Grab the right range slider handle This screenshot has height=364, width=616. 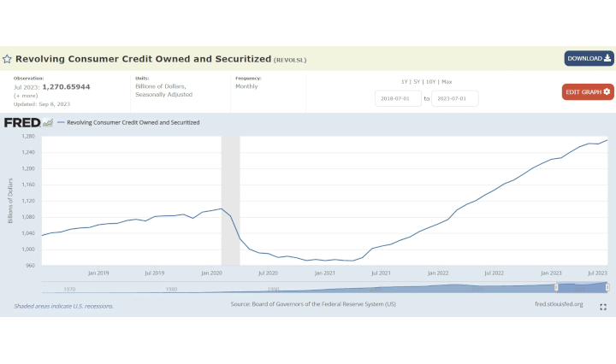pos(607,287)
